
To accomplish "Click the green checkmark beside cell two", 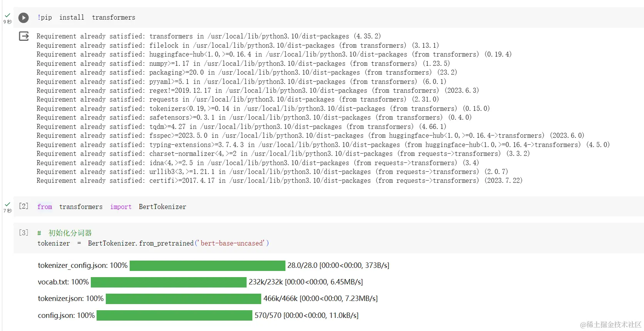I will tap(7, 204).
